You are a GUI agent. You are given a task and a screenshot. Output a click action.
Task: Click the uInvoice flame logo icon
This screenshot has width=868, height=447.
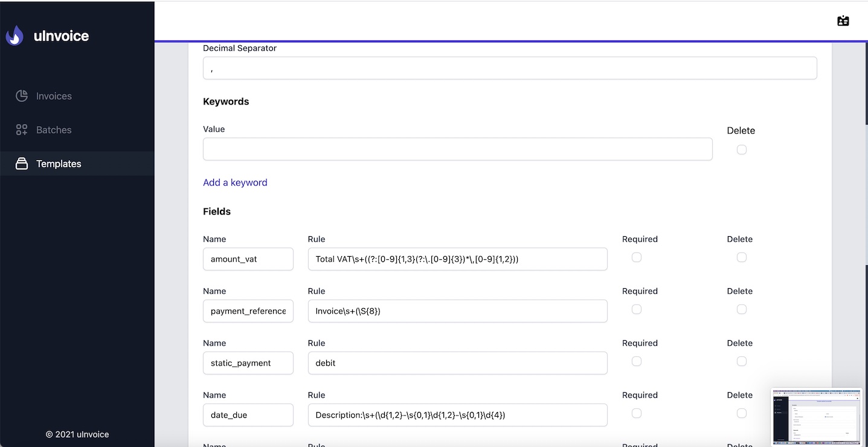coord(14,36)
